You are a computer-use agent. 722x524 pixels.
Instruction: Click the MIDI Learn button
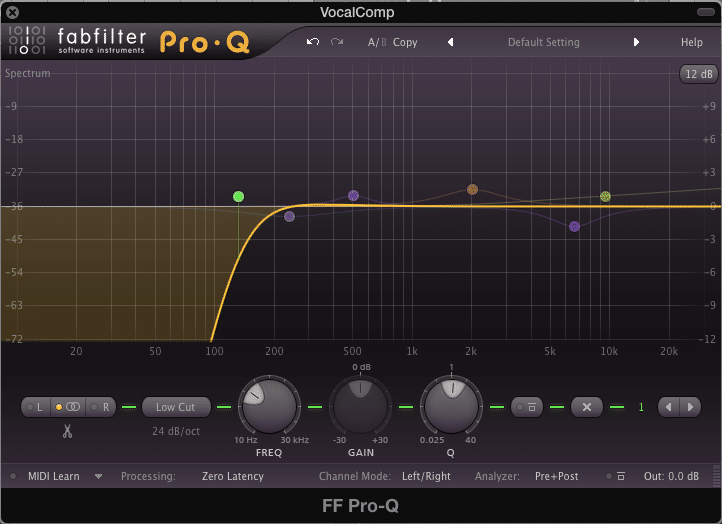[x=53, y=476]
